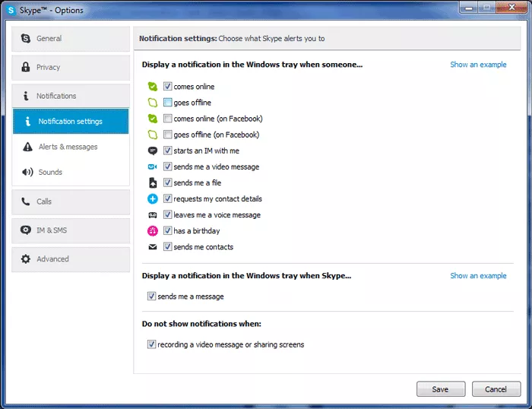
Task: Click the file icon beside 'sends me a file'
Action: coord(153,182)
